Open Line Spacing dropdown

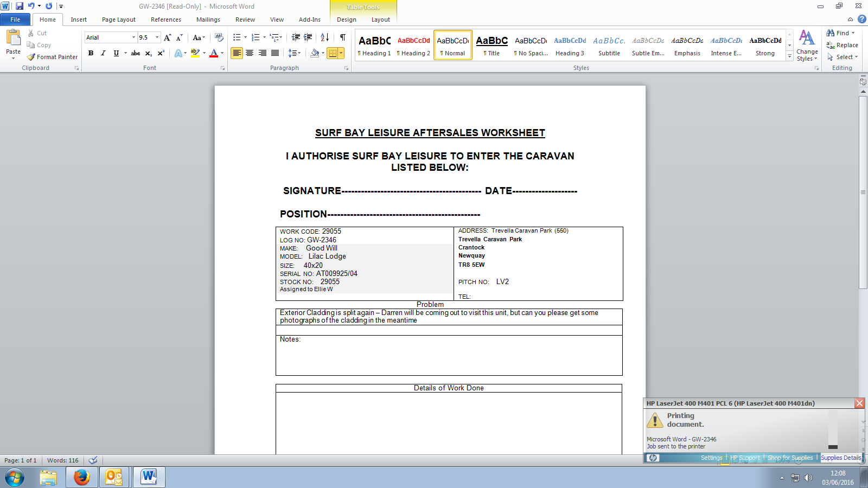click(294, 53)
